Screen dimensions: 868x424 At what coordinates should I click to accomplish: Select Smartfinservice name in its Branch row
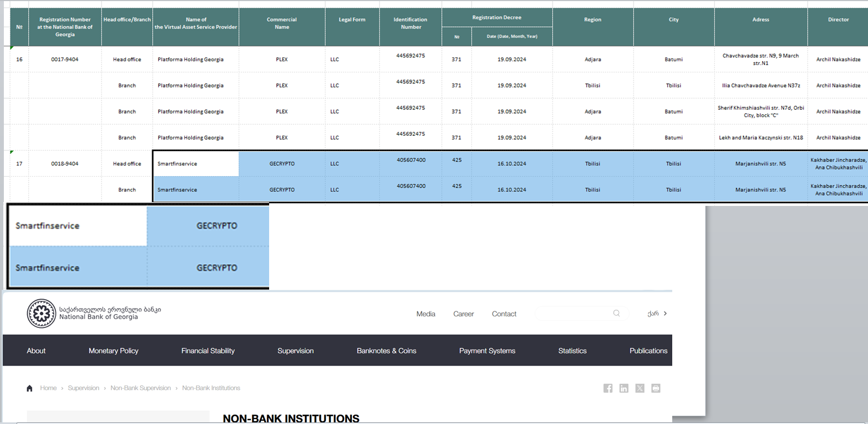[x=196, y=190]
